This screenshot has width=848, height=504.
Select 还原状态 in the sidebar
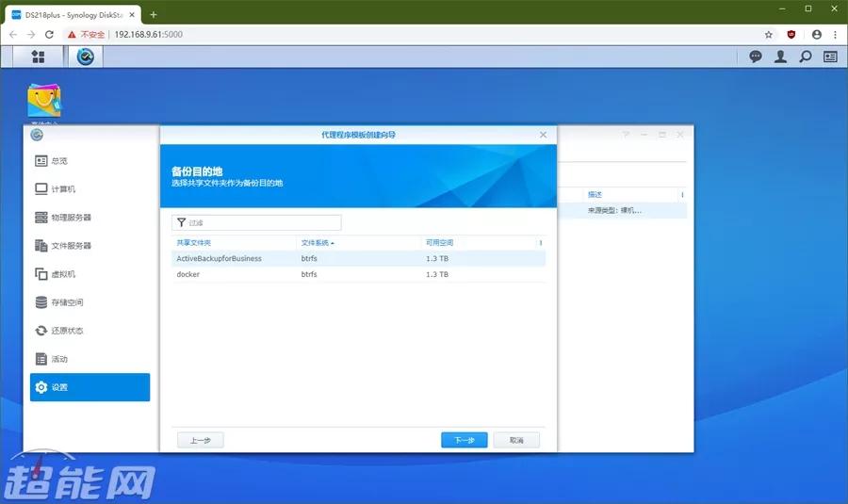90,331
